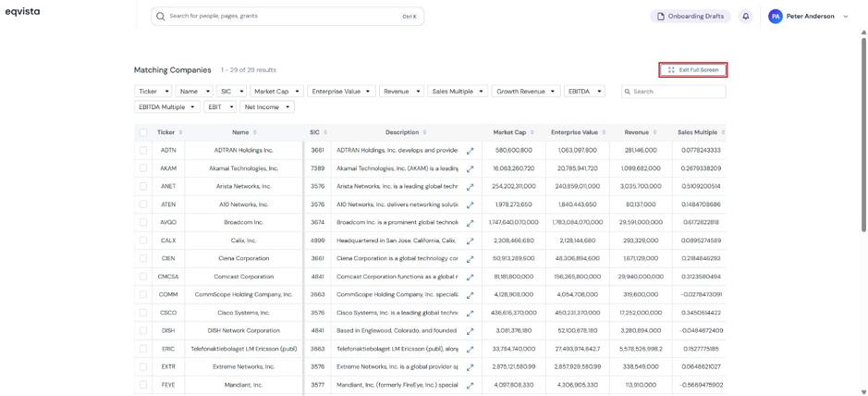Sort table by Revenue column header

[654, 132]
